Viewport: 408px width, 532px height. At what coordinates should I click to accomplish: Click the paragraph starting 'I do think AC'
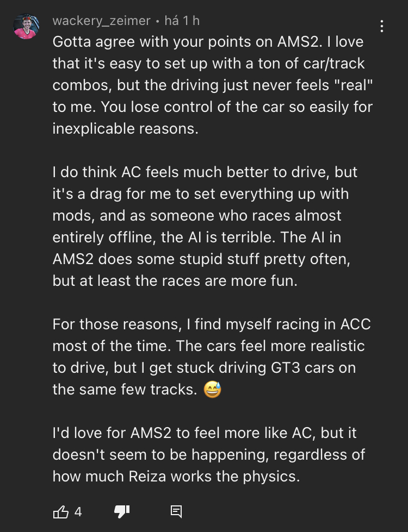click(x=204, y=226)
